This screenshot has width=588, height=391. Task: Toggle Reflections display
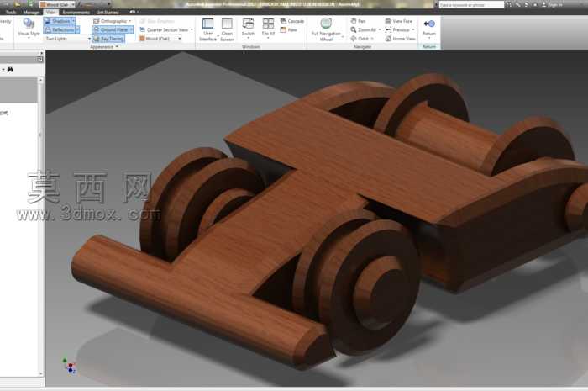(60, 29)
